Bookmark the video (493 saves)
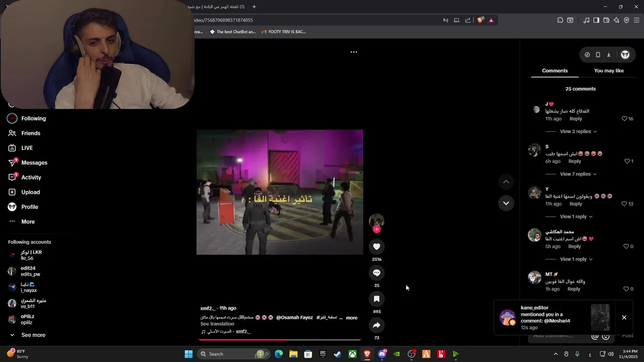 pos(376,299)
